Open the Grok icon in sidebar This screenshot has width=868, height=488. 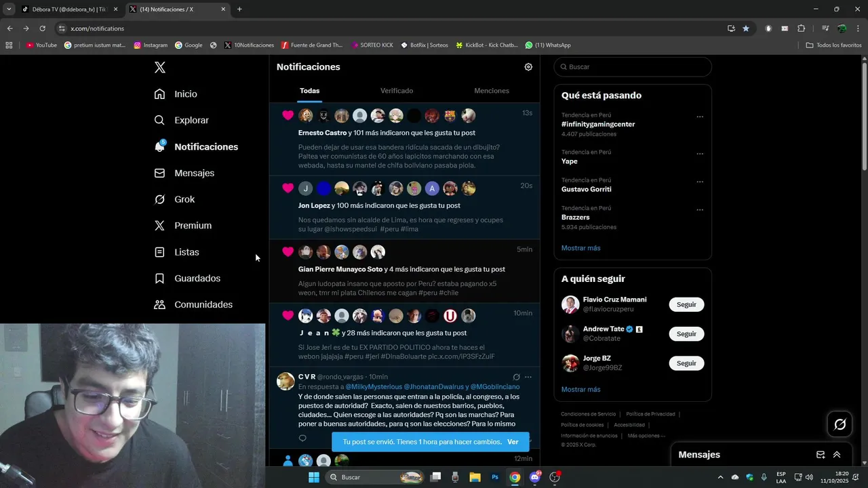pyautogui.click(x=159, y=199)
